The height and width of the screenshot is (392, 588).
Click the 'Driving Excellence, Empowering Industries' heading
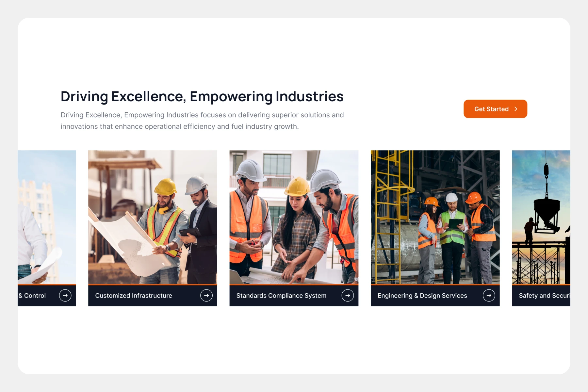[x=202, y=96]
